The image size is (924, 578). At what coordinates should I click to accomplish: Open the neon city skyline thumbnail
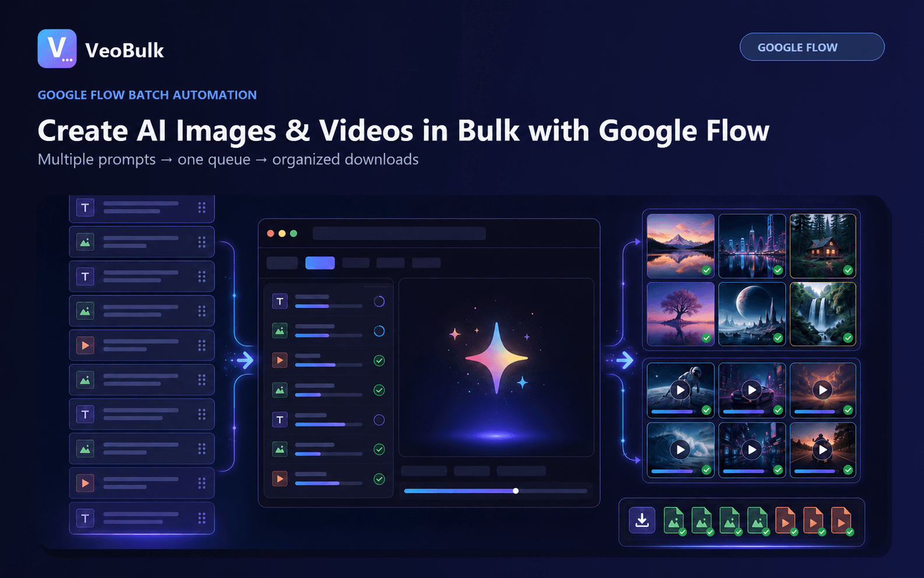click(x=752, y=246)
